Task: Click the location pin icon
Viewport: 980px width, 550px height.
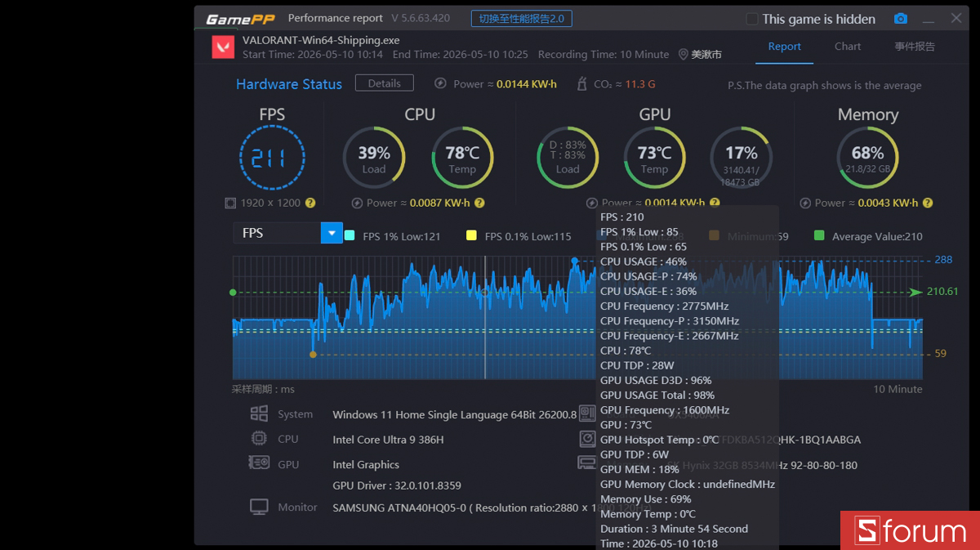Action: tap(684, 55)
